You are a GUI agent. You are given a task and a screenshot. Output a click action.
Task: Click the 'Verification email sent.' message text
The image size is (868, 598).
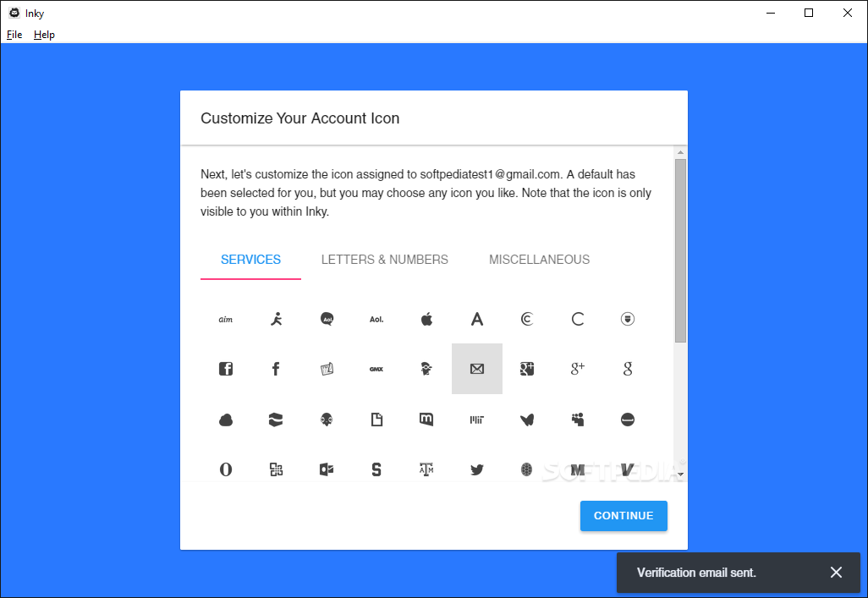tap(696, 573)
